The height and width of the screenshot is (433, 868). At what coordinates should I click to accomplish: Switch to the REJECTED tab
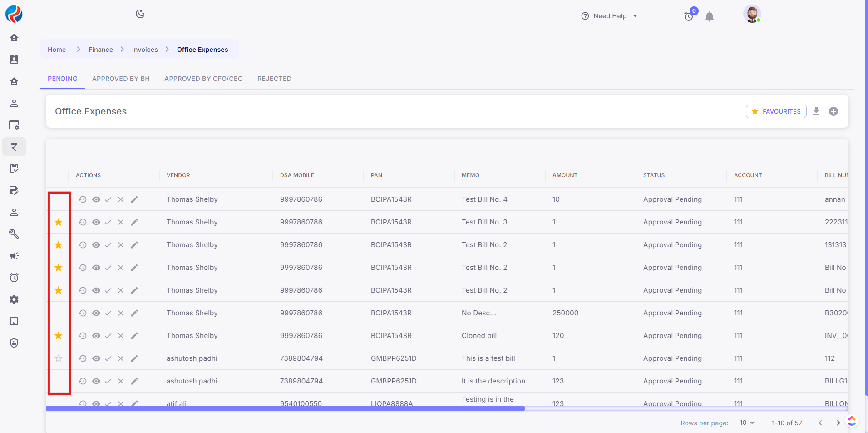[274, 79]
